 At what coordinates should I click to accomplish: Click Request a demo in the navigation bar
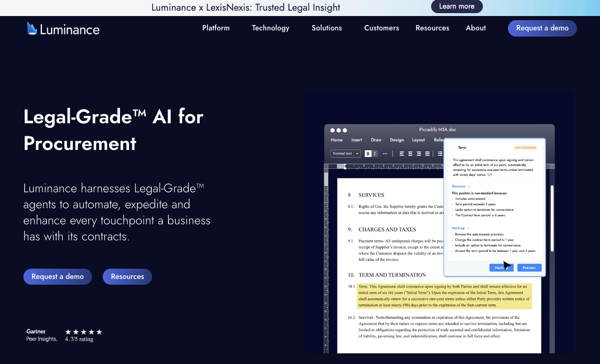542,28
